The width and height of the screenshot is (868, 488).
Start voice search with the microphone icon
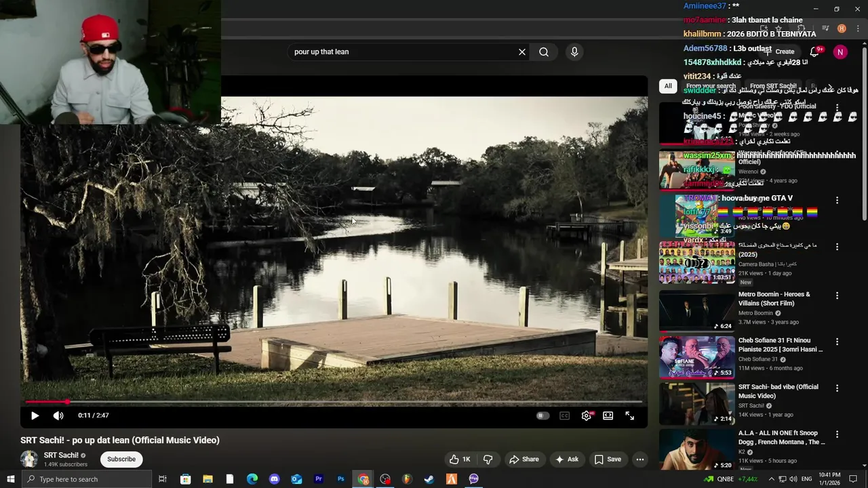pos(574,52)
